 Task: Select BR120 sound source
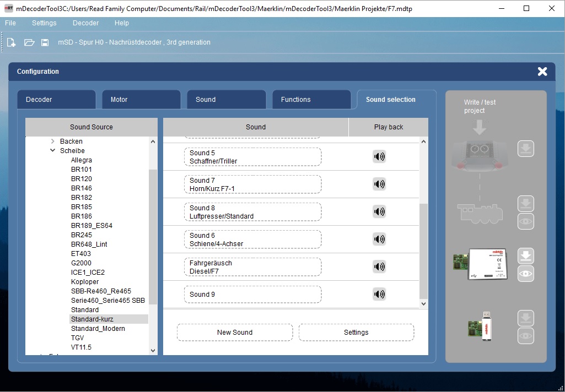point(82,179)
